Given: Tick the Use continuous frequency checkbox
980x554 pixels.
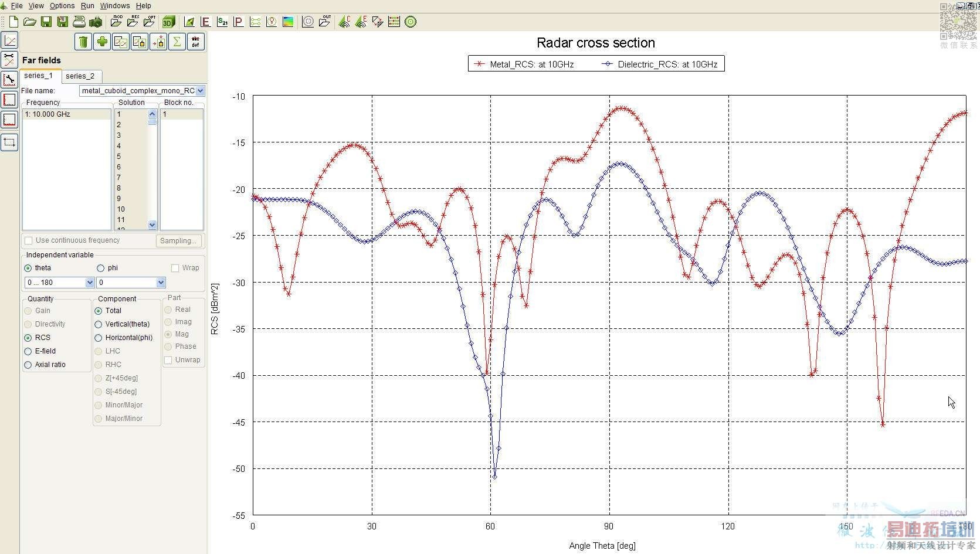Looking at the screenshot, I should coord(28,240).
